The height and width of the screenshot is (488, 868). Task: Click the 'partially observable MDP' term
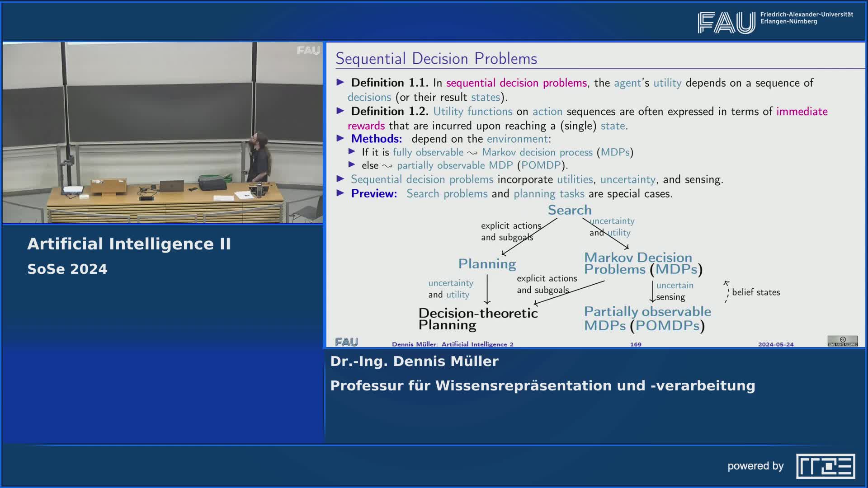point(455,165)
